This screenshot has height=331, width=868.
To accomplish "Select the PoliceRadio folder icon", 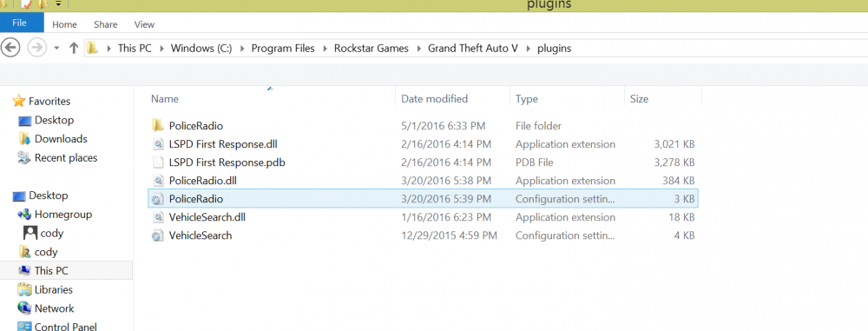I will pyautogui.click(x=158, y=126).
